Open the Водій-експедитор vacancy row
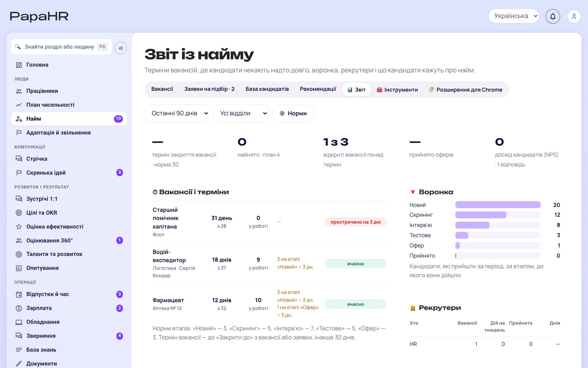The image size is (588, 368). tap(269, 263)
